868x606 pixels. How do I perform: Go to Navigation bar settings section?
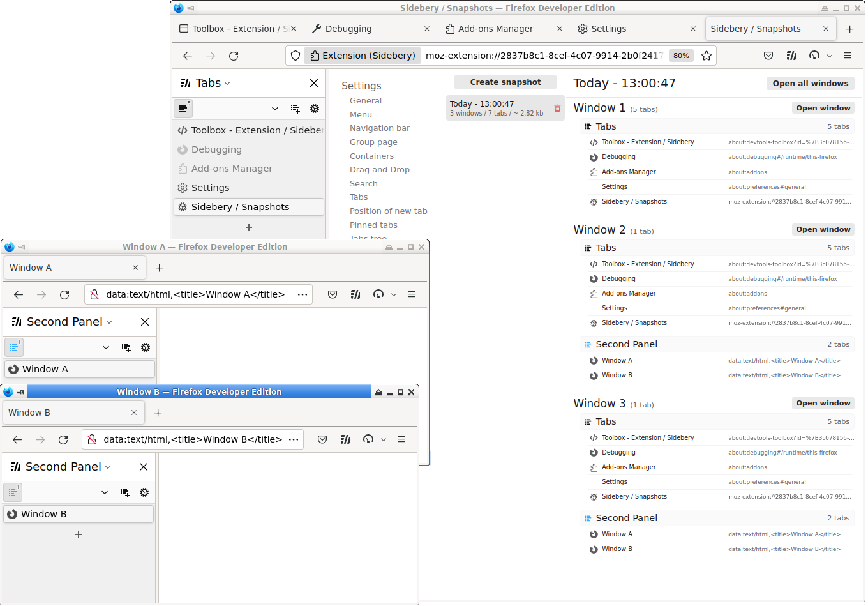tap(380, 128)
